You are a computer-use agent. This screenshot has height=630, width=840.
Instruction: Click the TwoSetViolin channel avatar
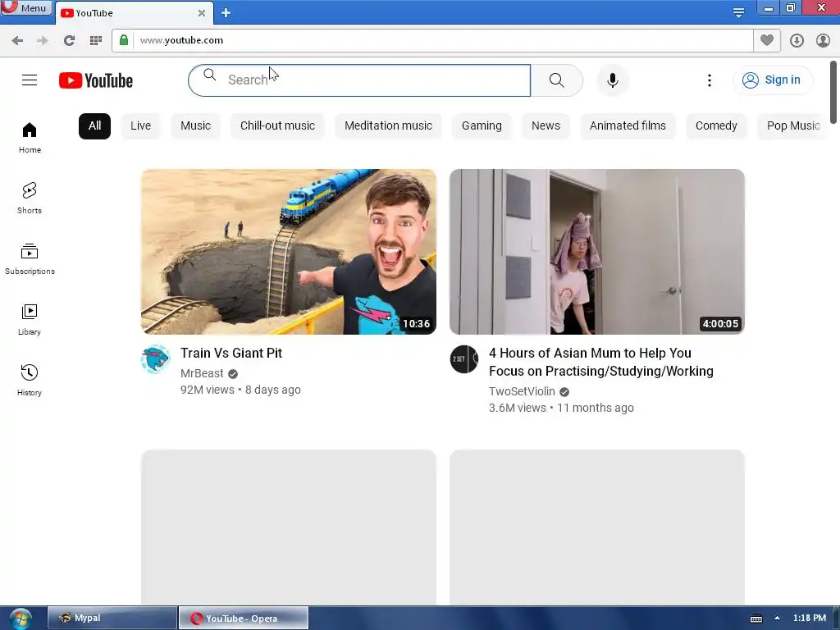pos(464,359)
